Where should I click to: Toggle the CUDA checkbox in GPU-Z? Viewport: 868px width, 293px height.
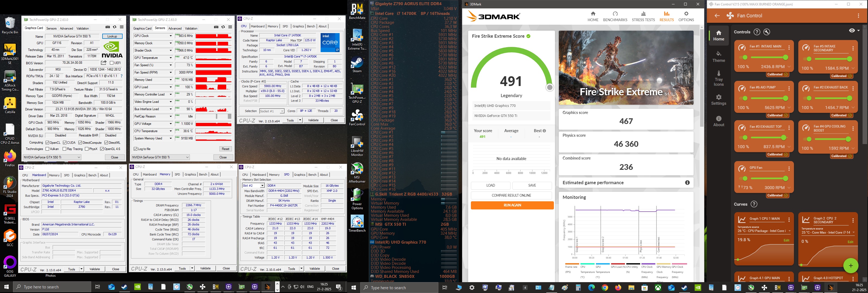64,143
